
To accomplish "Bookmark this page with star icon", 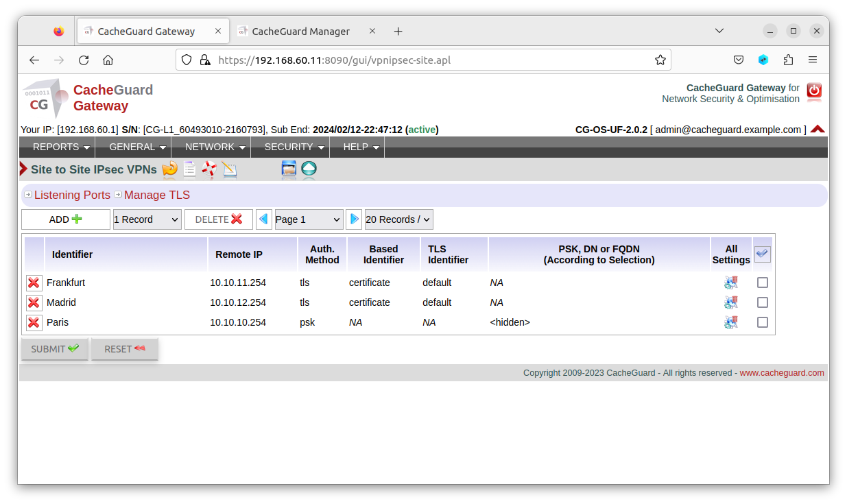I will (660, 60).
